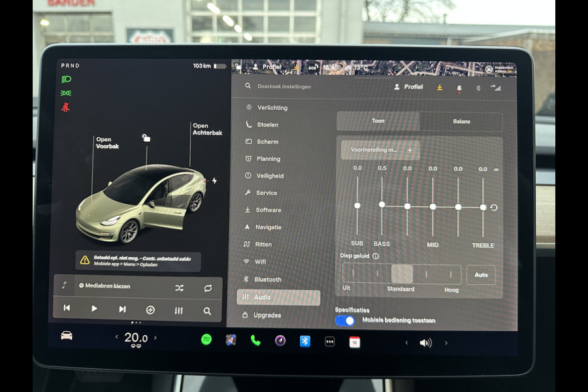Open Veiligheid settings

click(x=270, y=176)
